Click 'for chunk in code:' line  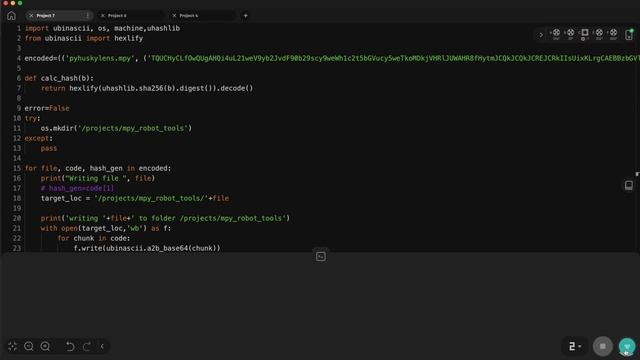pos(94,238)
